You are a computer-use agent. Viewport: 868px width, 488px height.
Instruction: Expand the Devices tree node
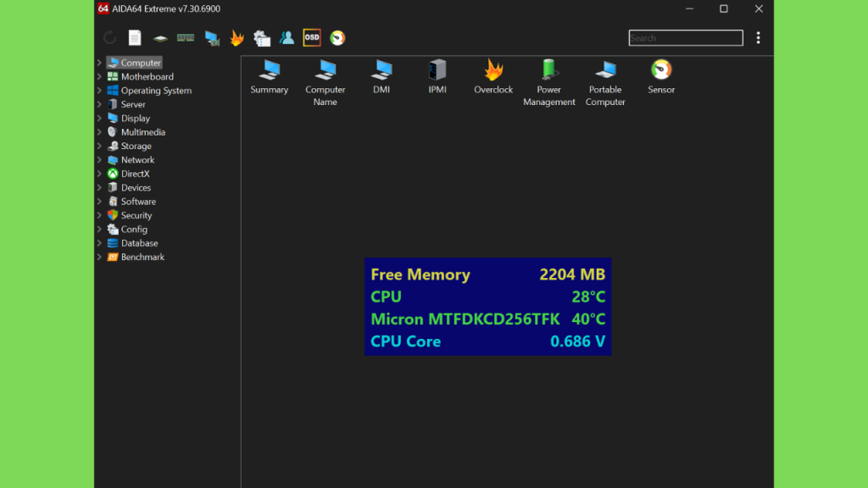pos(100,187)
